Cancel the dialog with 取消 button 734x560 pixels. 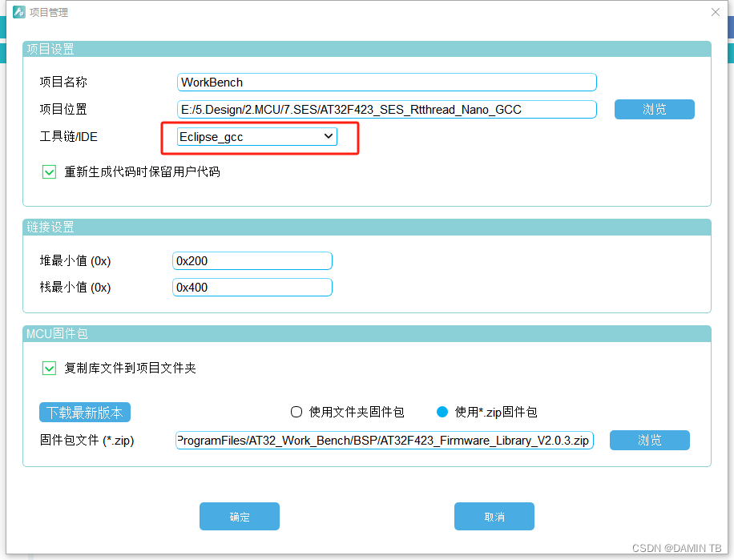[494, 517]
